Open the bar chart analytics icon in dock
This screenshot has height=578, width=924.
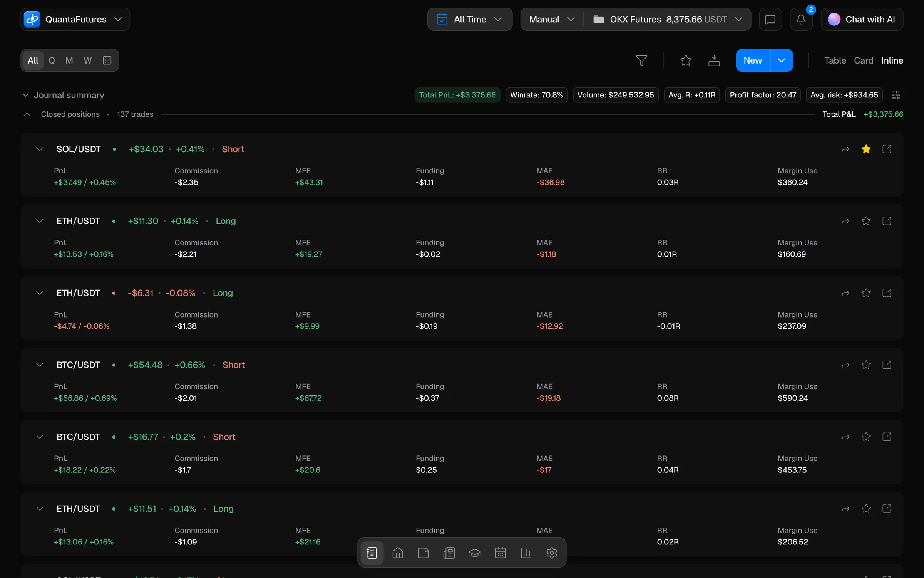point(526,553)
